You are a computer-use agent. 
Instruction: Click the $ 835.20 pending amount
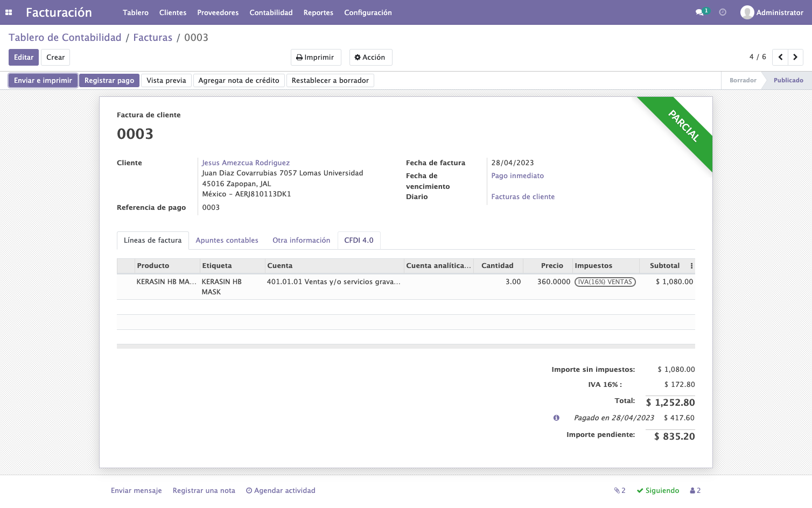click(675, 436)
